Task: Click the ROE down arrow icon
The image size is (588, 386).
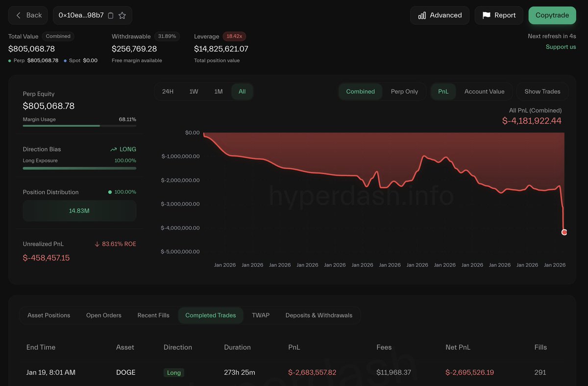Action: coord(97,244)
